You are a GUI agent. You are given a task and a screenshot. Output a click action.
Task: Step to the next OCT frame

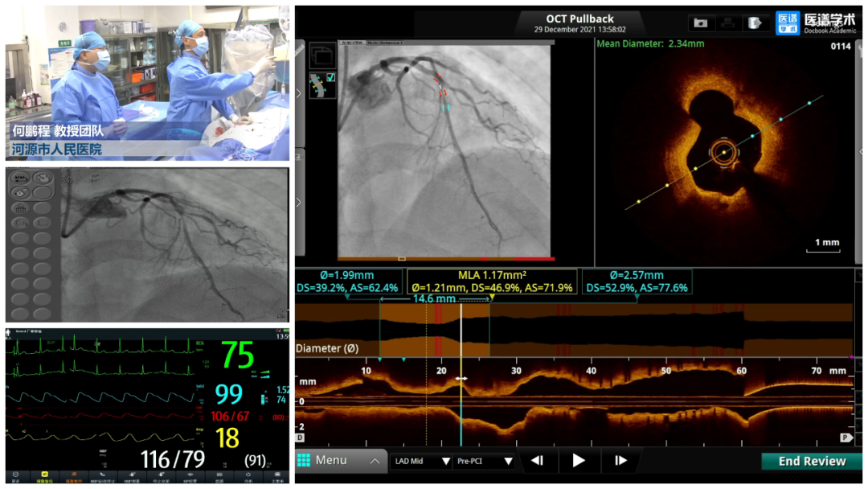click(620, 461)
